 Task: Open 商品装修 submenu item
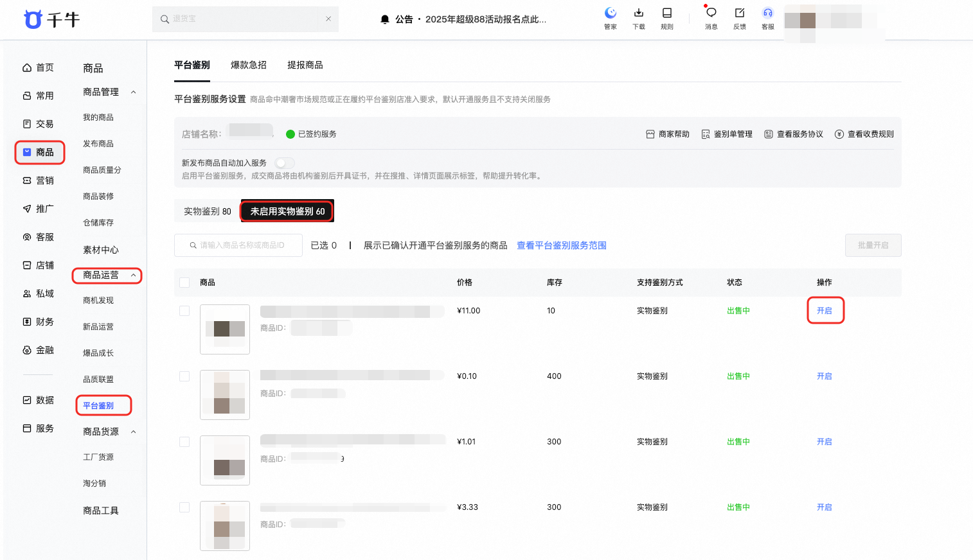(98, 197)
